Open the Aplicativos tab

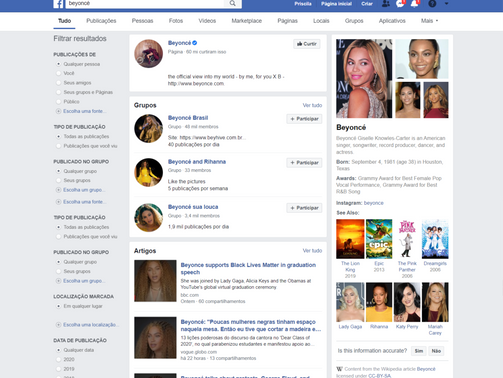pos(392,21)
